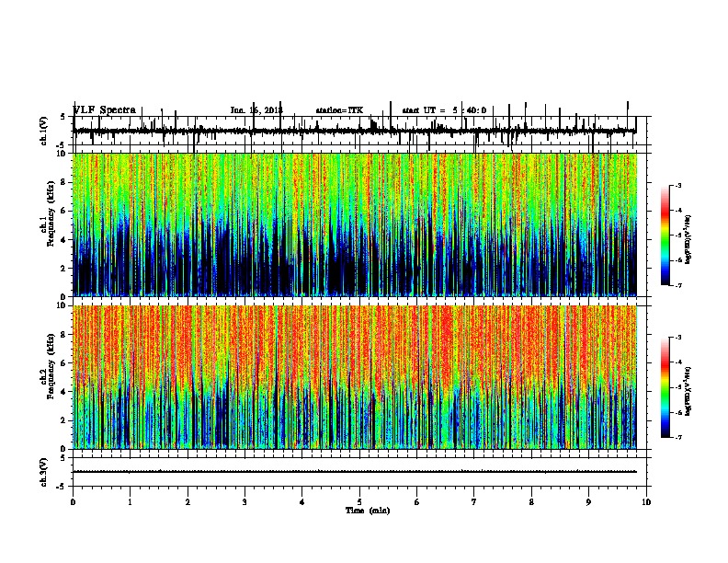Viewport: 728px width, 563px height.
Task: Click time axis tick label '6'
Action: click(x=416, y=502)
